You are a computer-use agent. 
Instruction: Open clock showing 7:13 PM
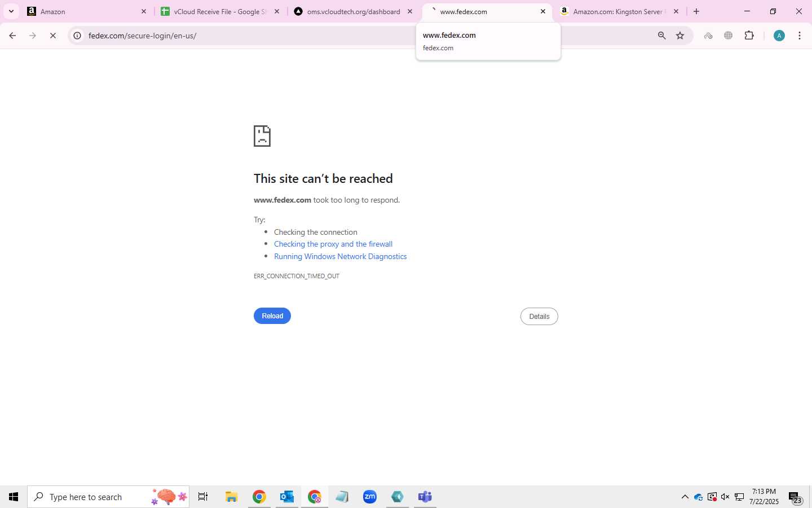coord(764,497)
